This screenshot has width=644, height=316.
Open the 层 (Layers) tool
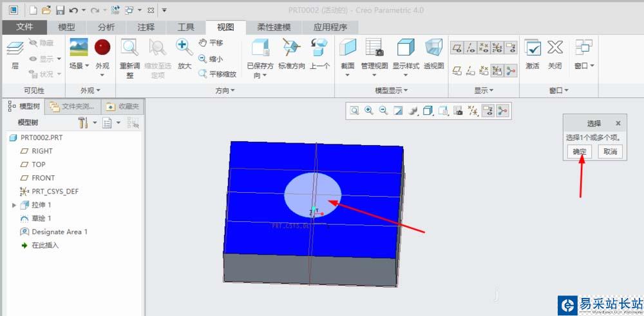[x=15, y=55]
